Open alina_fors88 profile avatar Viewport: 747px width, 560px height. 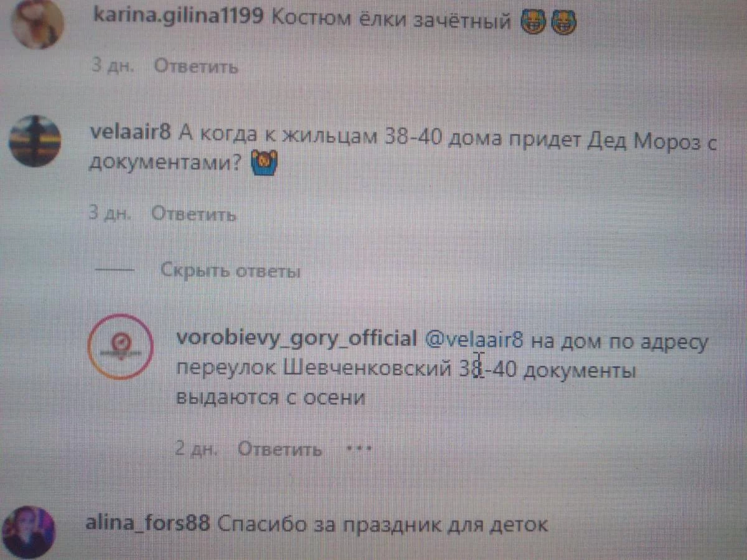[x=31, y=532]
